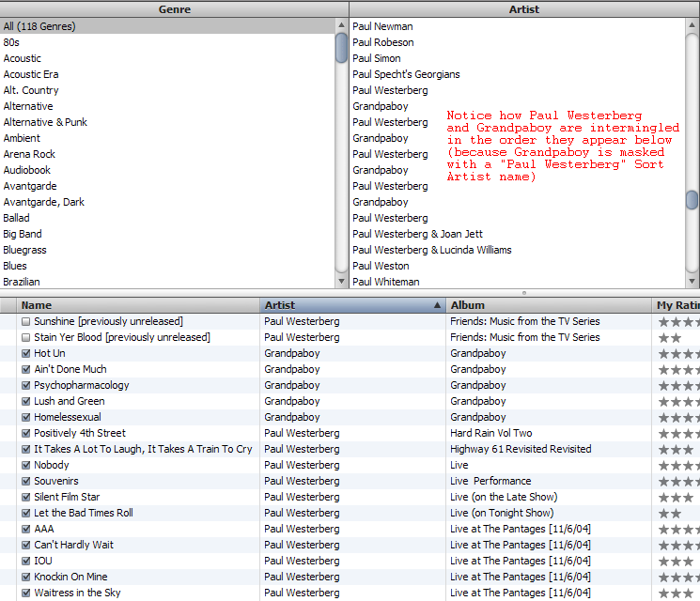Select the Alt. Country genre
This screenshot has width=700, height=601.
pyautogui.click(x=167, y=90)
